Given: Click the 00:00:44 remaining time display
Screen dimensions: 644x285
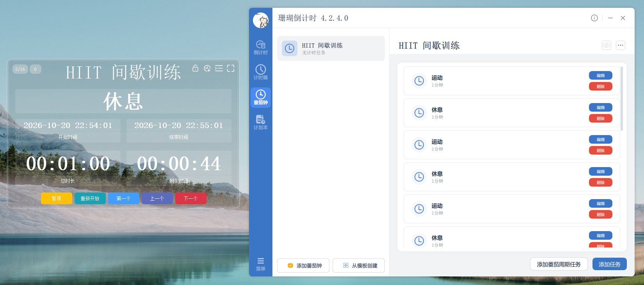Looking at the screenshot, I should [x=179, y=164].
